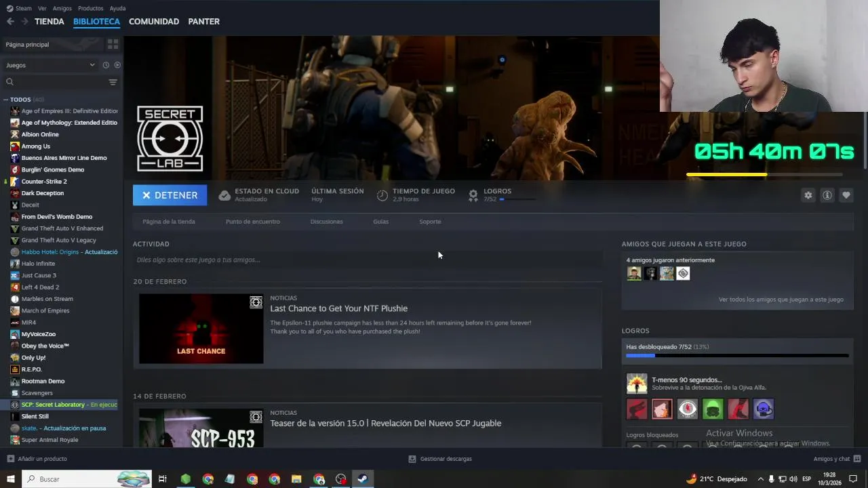Open the PANTER profile tab
The image size is (868, 488).
[203, 22]
